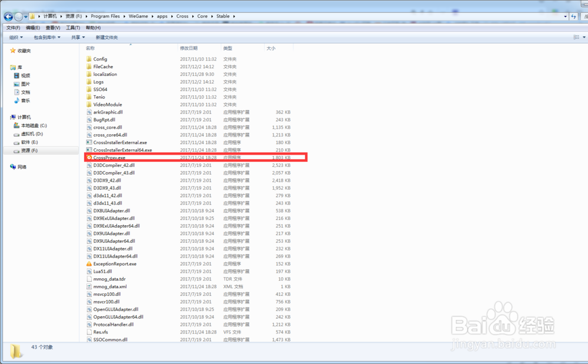Click the 新建文件夹 button
The height and width of the screenshot is (364, 588).
pos(106,38)
